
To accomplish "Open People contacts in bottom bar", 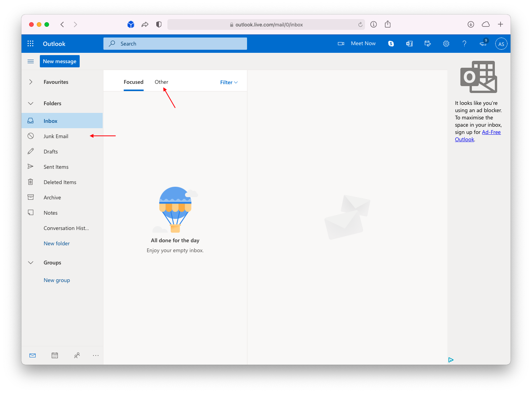I will (77, 355).
